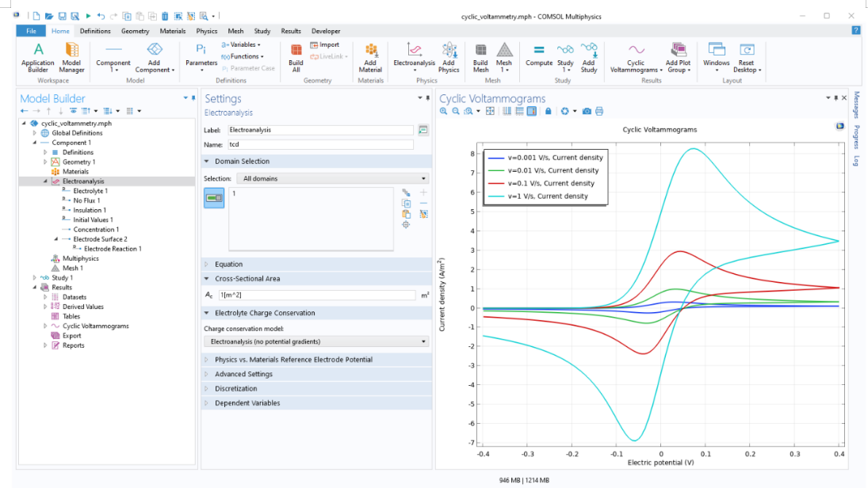Click the green Run icon in quick access toolbar

coord(88,16)
